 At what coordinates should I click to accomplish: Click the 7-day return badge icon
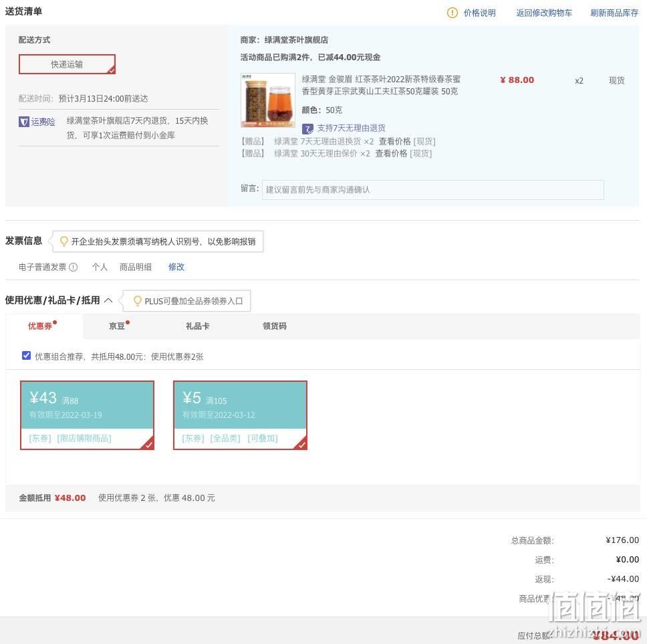point(307,129)
